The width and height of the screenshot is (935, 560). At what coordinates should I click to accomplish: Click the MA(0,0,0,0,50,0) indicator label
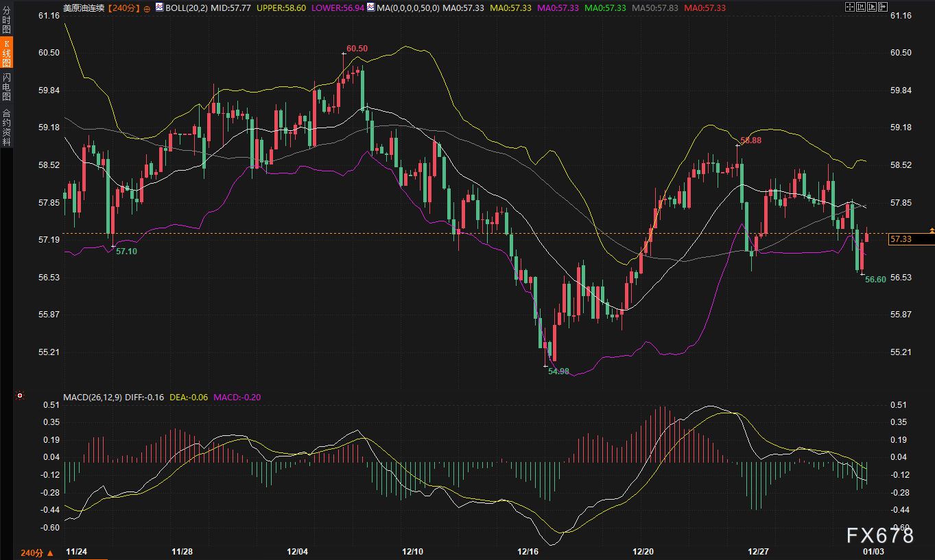407,7
